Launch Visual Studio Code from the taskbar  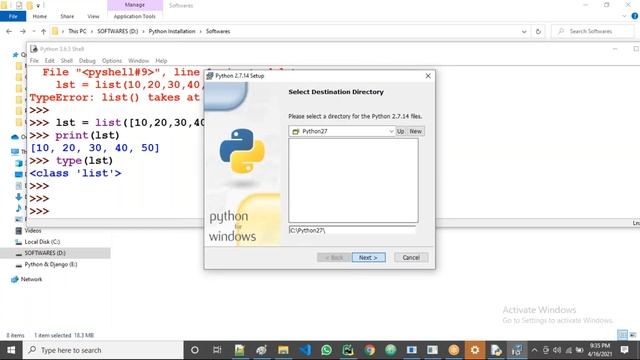[305, 350]
